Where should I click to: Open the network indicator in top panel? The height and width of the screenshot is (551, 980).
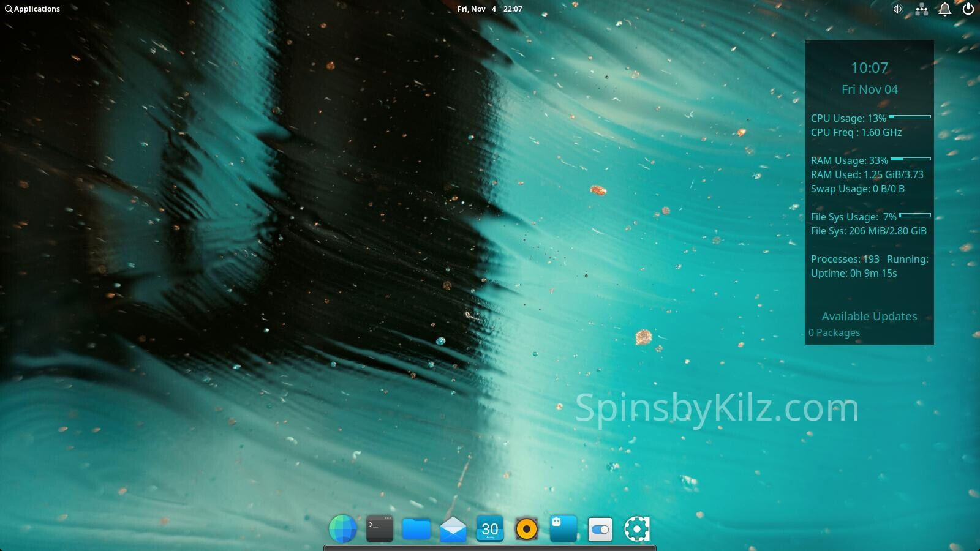921,9
